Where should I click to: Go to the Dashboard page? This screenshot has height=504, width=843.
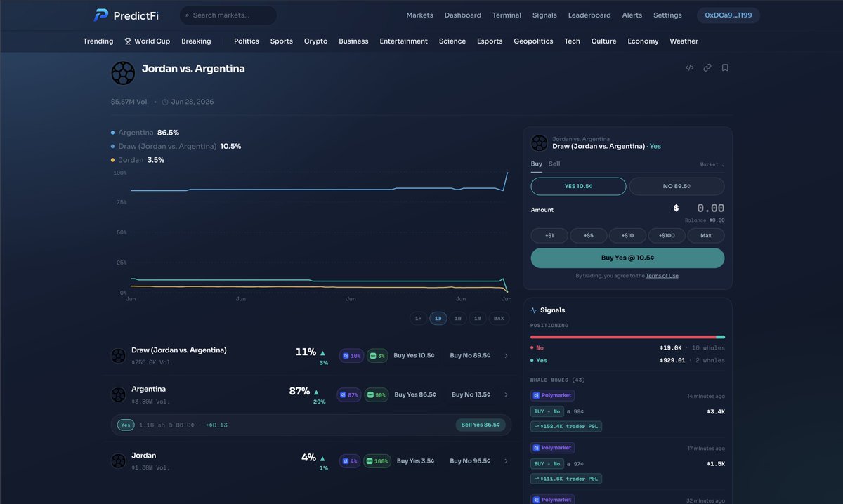[x=462, y=15]
